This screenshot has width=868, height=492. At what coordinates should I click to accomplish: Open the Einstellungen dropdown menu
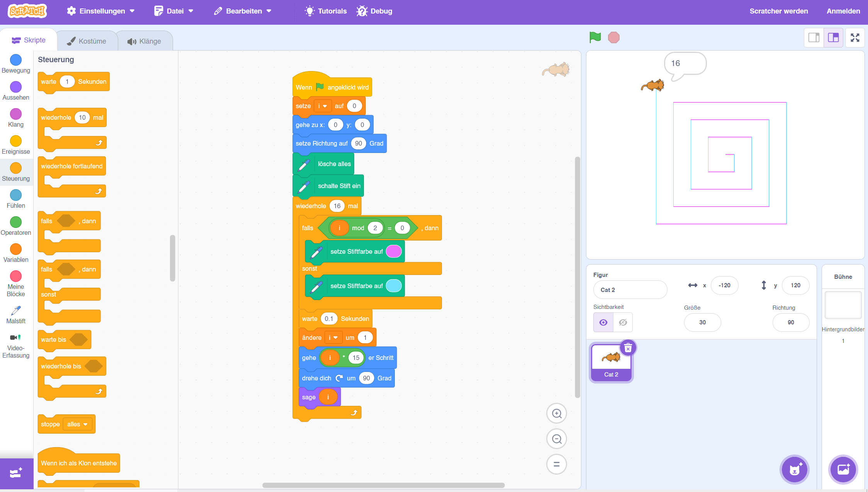click(x=101, y=11)
